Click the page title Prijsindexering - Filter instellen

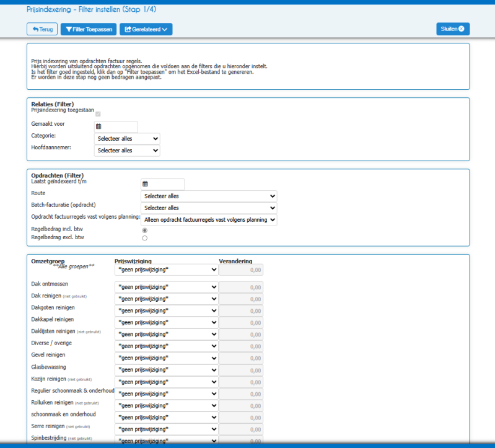pos(91,9)
